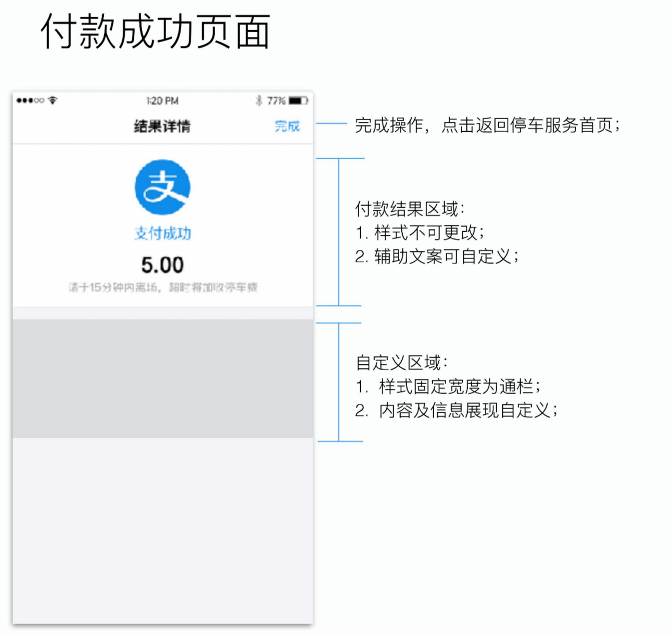Click the 5.00 payment amount
Viewport: 672px width, 634px height.
[162, 265]
